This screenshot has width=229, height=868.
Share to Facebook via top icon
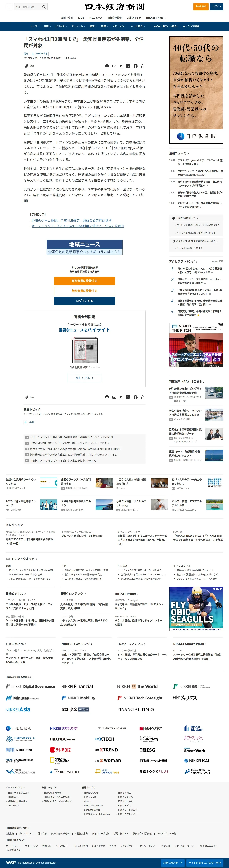click(135, 66)
